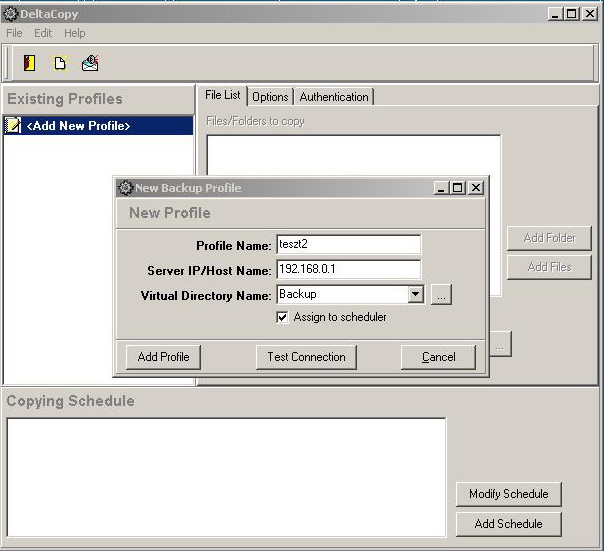Viewport: 604px width, 551px height.
Task: Click the Add Files button in main window
Action: [x=549, y=267]
